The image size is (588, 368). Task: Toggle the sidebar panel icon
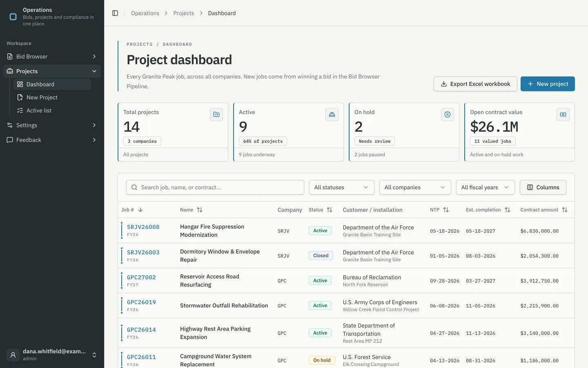point(115,13)
